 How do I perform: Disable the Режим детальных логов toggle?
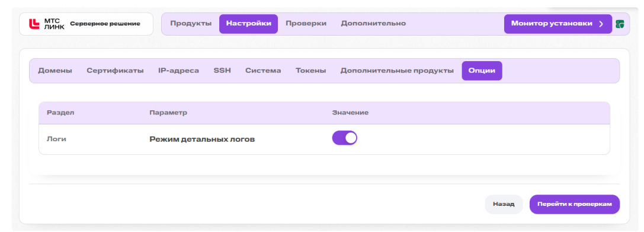(345, 138)
